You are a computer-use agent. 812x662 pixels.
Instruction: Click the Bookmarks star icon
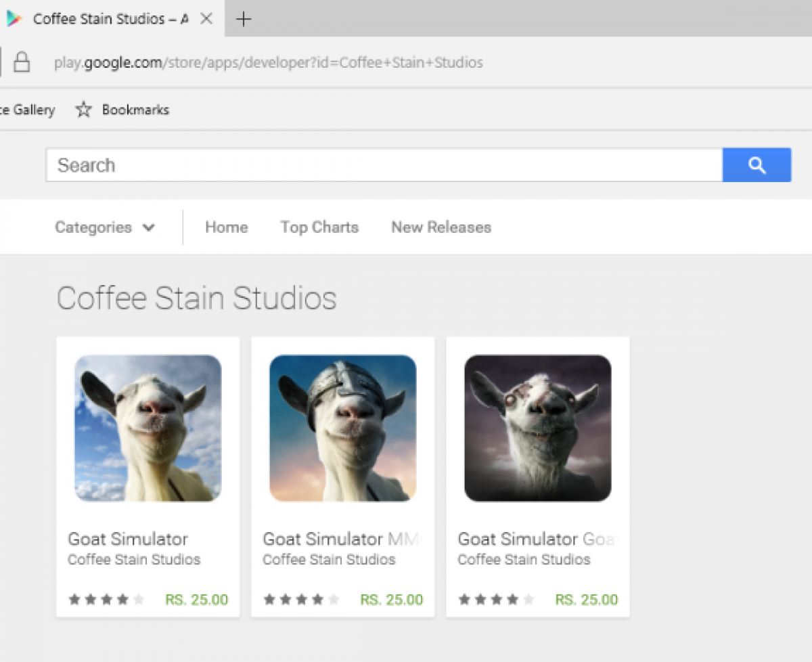pyautogui.click(x=83, y=110)
